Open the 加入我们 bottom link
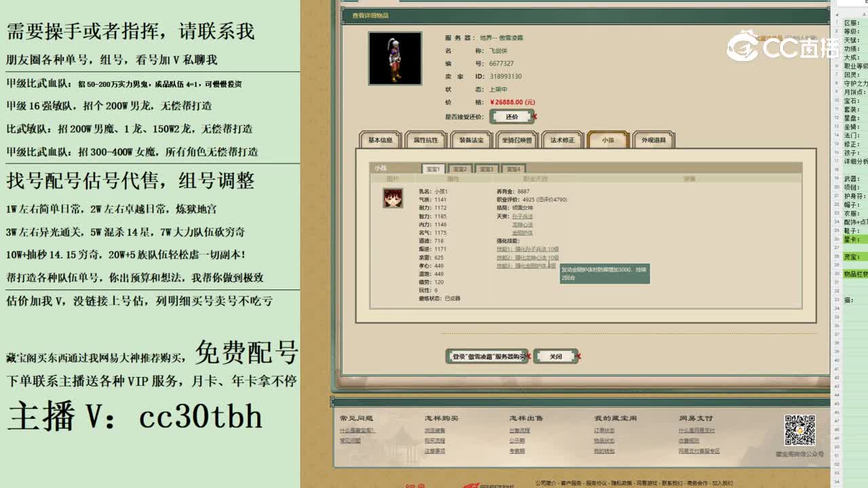Viewport: 868px width, 488px height. (x=722, y=483)
